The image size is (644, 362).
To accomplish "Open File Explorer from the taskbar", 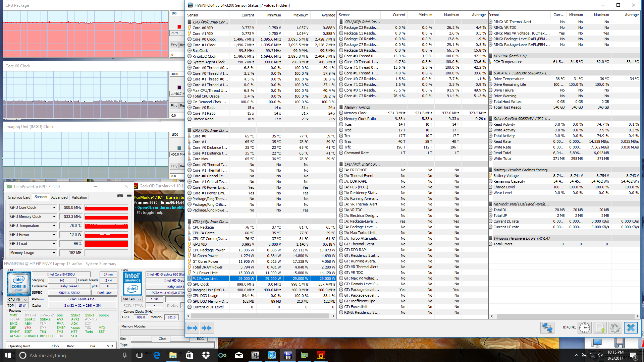I will click(x=173, y=355).
